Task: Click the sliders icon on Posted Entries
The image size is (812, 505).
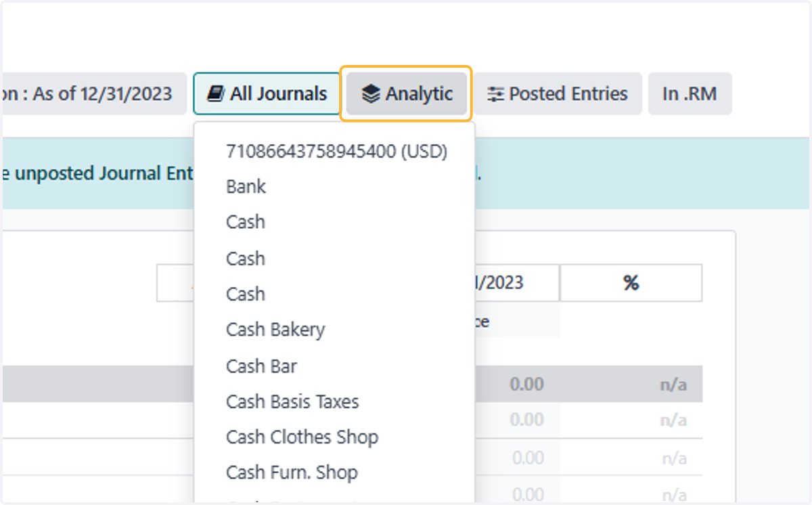Action: [496, 94]
